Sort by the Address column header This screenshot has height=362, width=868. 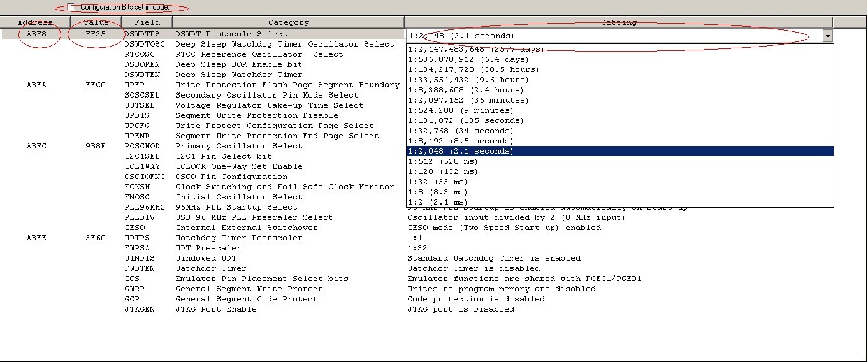pyautogui.click(x=35, y=22)
